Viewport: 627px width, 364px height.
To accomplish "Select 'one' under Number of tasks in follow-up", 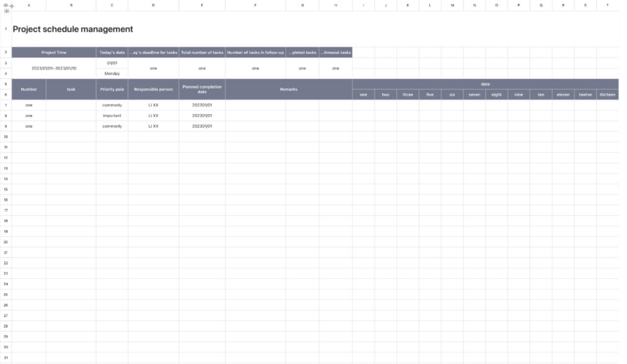I will [255, 68].
